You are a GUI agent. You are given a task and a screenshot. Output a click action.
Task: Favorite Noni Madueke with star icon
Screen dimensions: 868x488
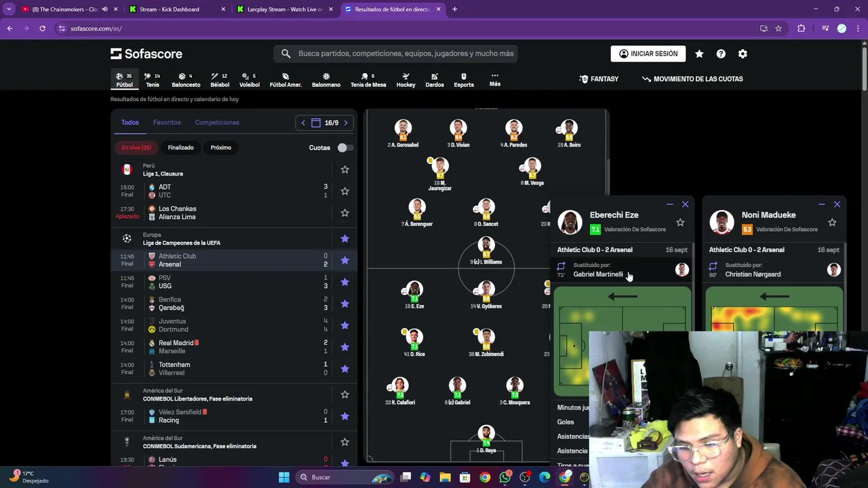tap(832, 222)
